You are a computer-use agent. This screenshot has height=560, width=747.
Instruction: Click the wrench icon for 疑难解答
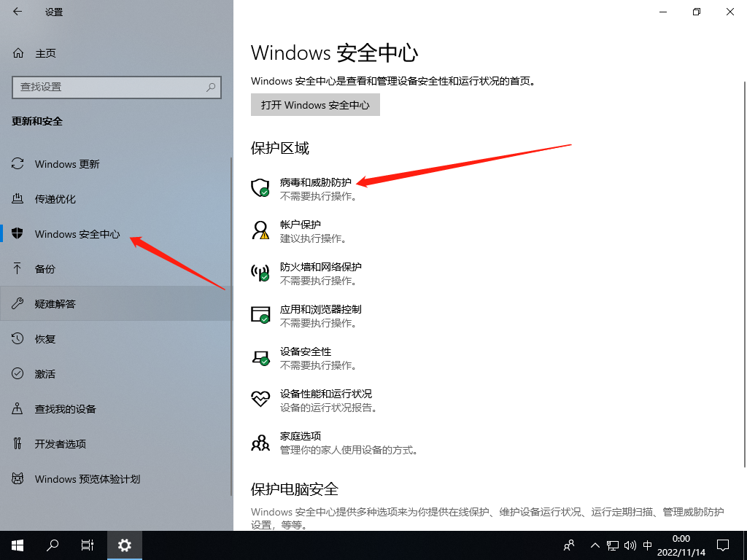point(18,303)
